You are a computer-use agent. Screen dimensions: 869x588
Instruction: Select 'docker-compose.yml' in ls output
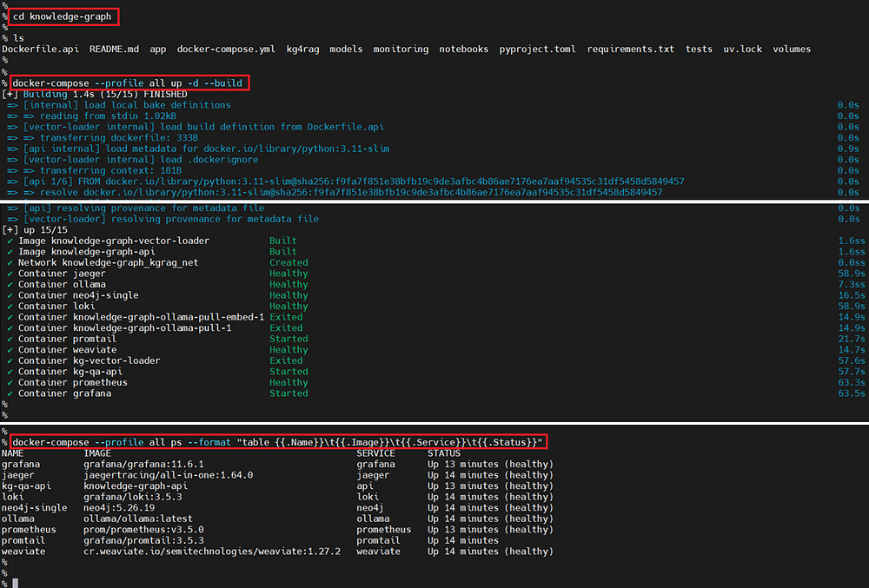tap(226, 50)
